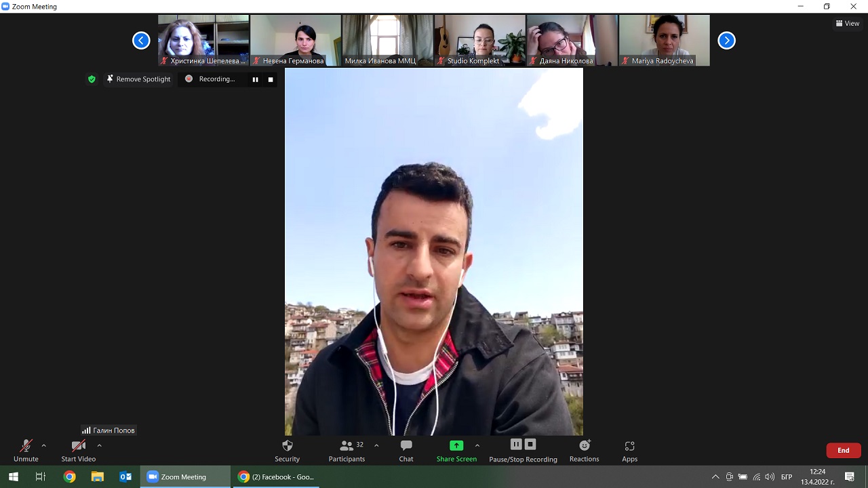Click the red End meeting button
Viewport: 868px width, 488px height.
click(x=843, y=450)
